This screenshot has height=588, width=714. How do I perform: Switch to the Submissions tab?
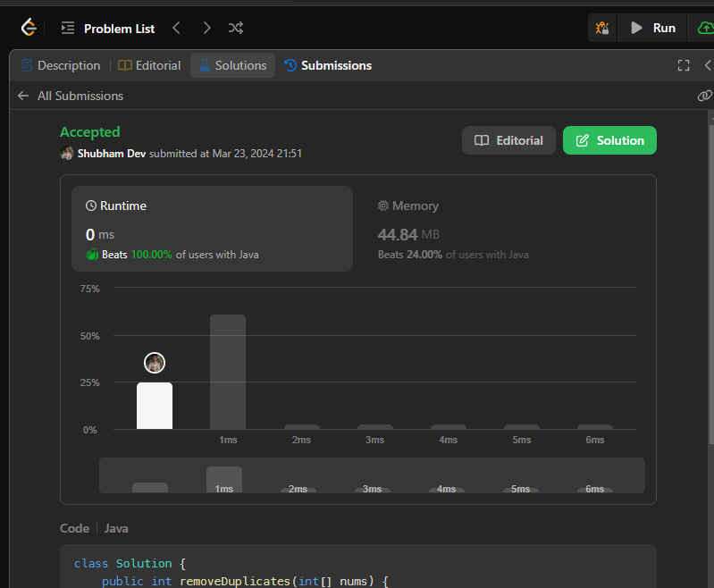[x=328, y=65]
